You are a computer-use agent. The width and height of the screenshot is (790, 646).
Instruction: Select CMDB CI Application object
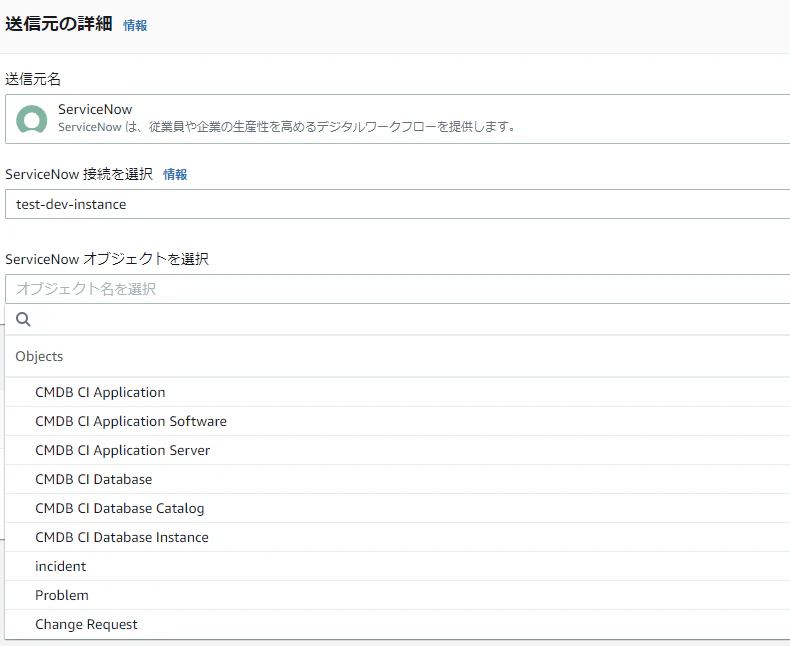click(x=398, y=392)
